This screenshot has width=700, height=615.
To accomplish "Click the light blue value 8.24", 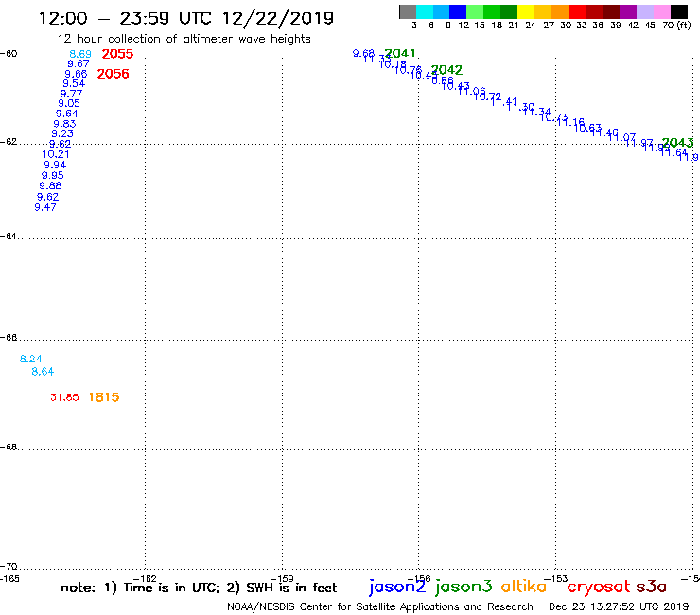I will pyautogui.click(x=31, y=359).
